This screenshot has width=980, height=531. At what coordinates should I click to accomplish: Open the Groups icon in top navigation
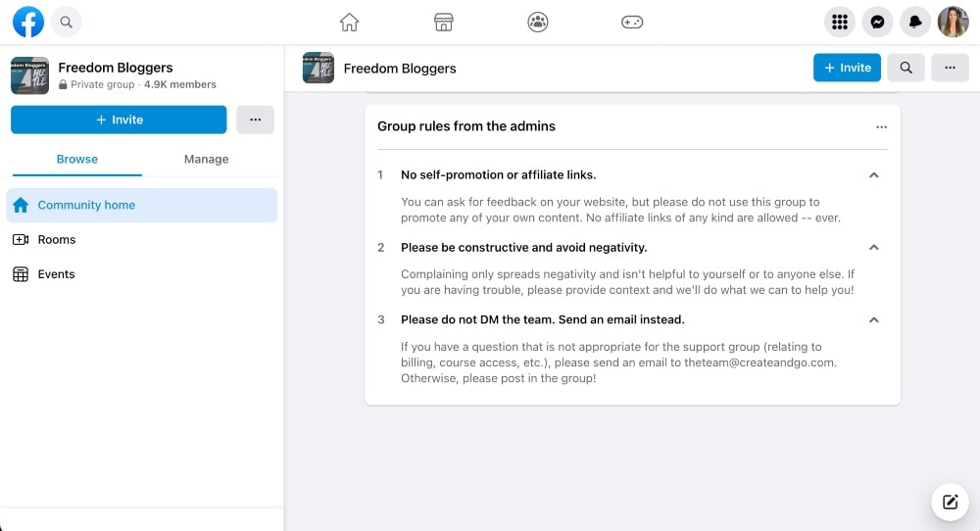[x=537, y=22]
